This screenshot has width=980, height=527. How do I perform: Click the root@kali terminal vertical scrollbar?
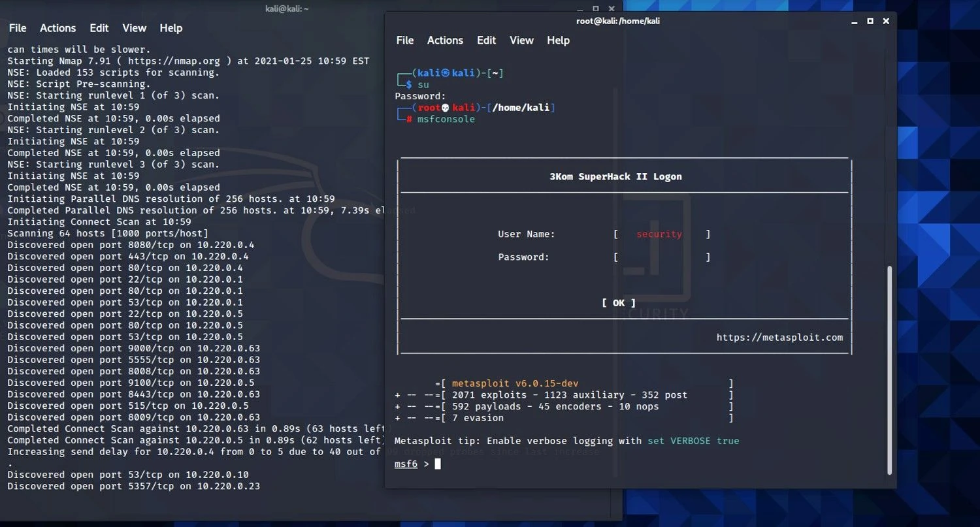point(889,370)
